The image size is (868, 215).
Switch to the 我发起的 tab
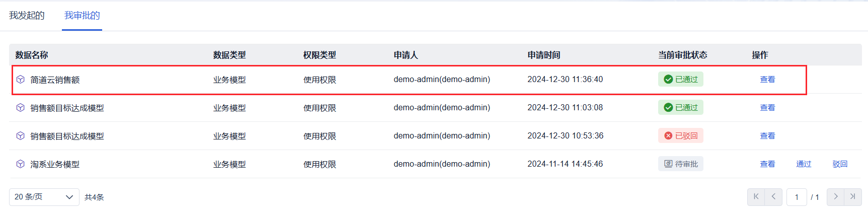pyautogui.click(x=27, y=16)
